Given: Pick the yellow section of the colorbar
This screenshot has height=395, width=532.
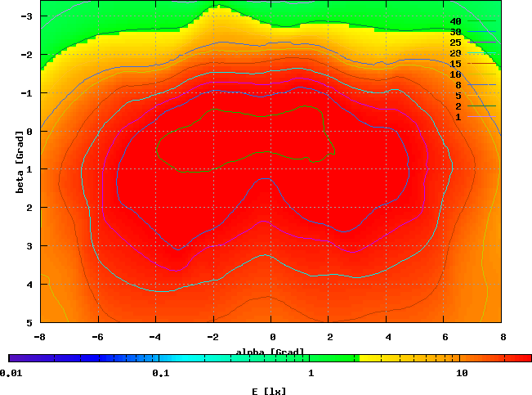Looking at the screenshot, I should [384, 358].
